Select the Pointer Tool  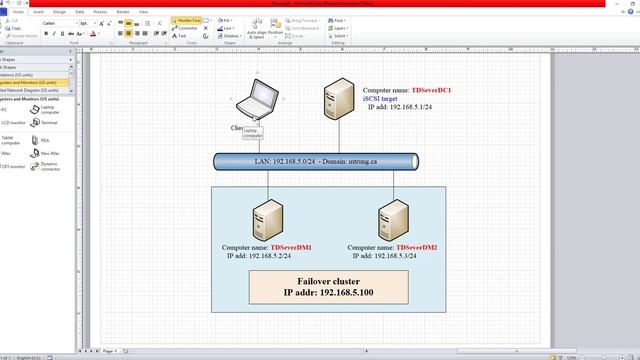coord(187,20)
